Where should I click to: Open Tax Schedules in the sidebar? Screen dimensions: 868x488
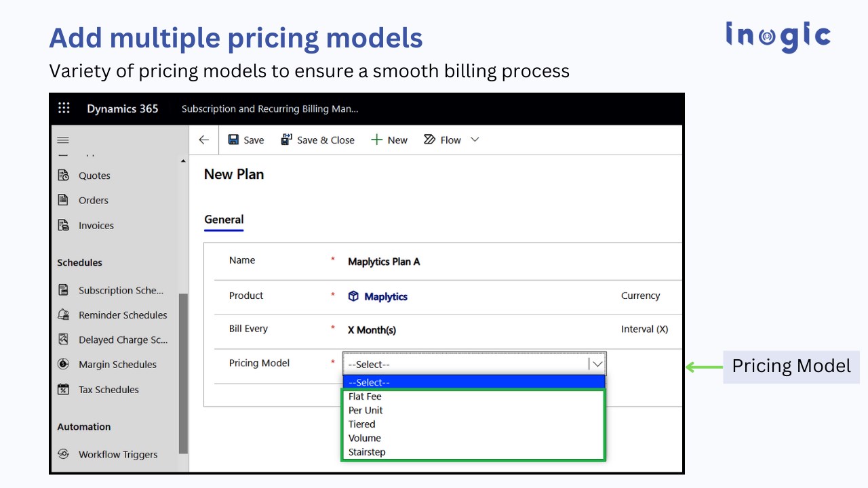108,389
